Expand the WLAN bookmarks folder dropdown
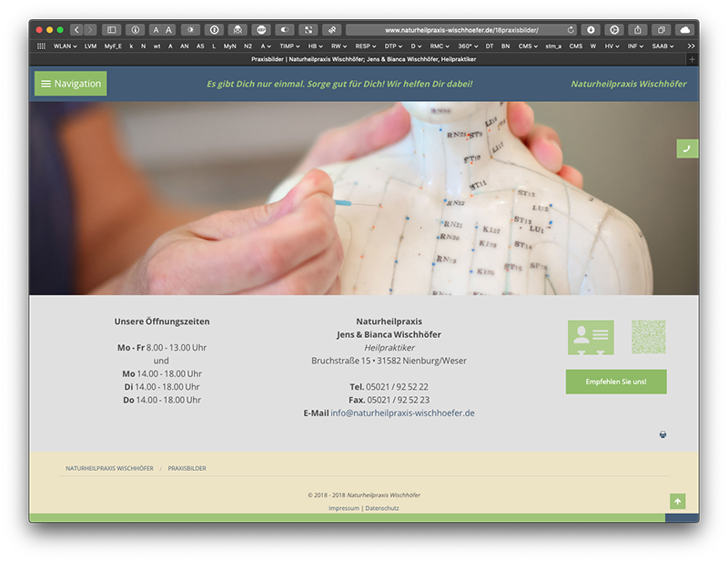 (65, 46)
